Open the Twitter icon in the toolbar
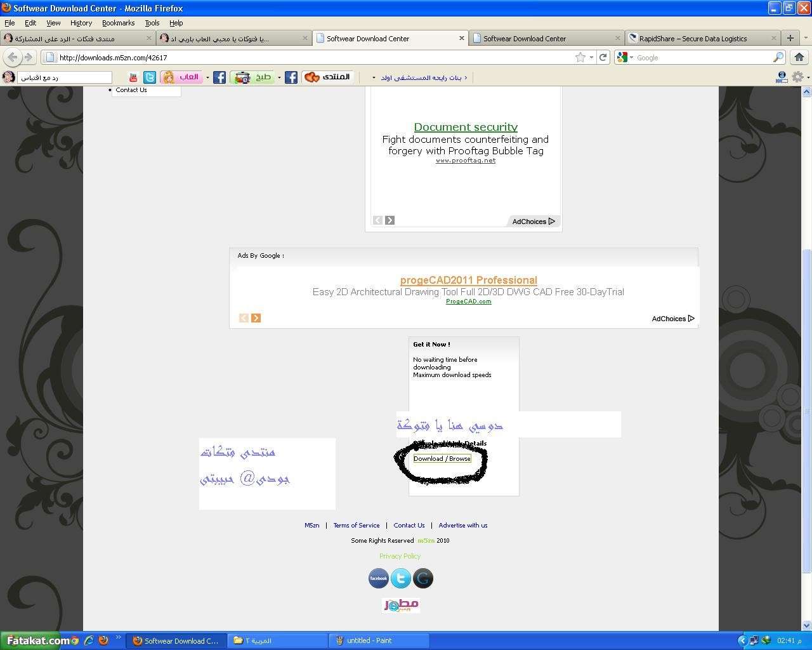Image resolution: width=812 pixels, height=650 pixels. 150,77
